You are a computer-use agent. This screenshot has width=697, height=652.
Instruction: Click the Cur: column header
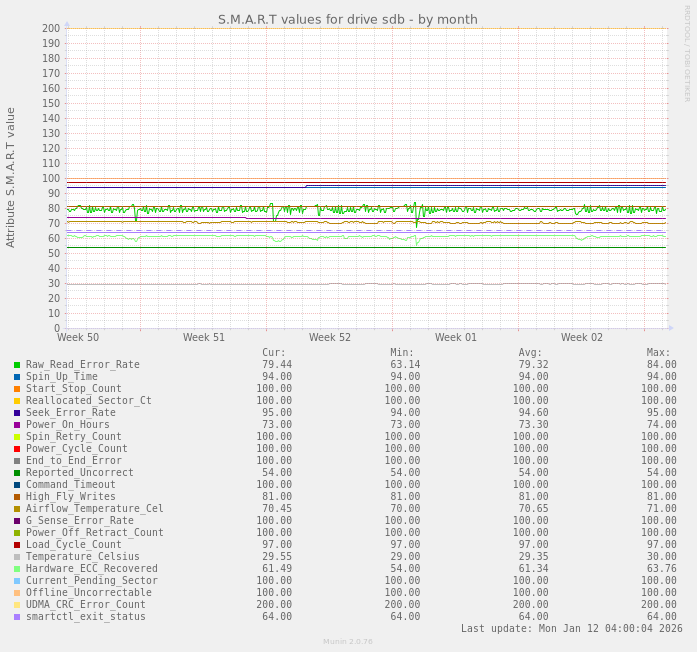click(x=274, y=352)
